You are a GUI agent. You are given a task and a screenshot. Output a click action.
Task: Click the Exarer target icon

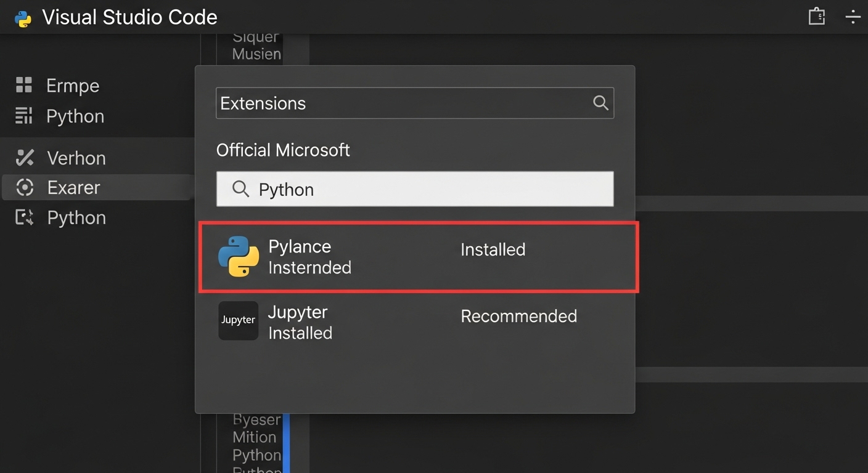25,187
